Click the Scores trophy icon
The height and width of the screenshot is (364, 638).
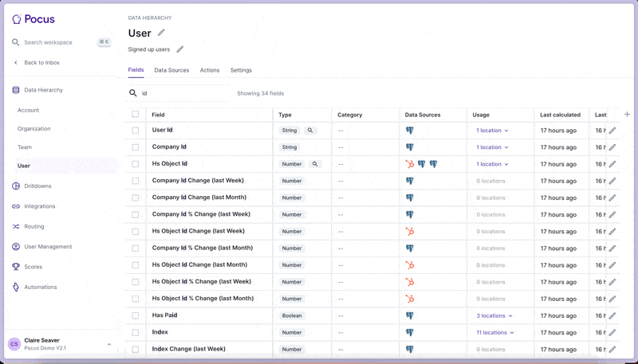click(16, 267)
